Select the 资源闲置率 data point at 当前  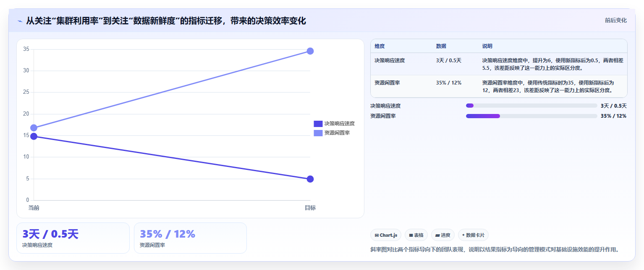tap(34, 128)
